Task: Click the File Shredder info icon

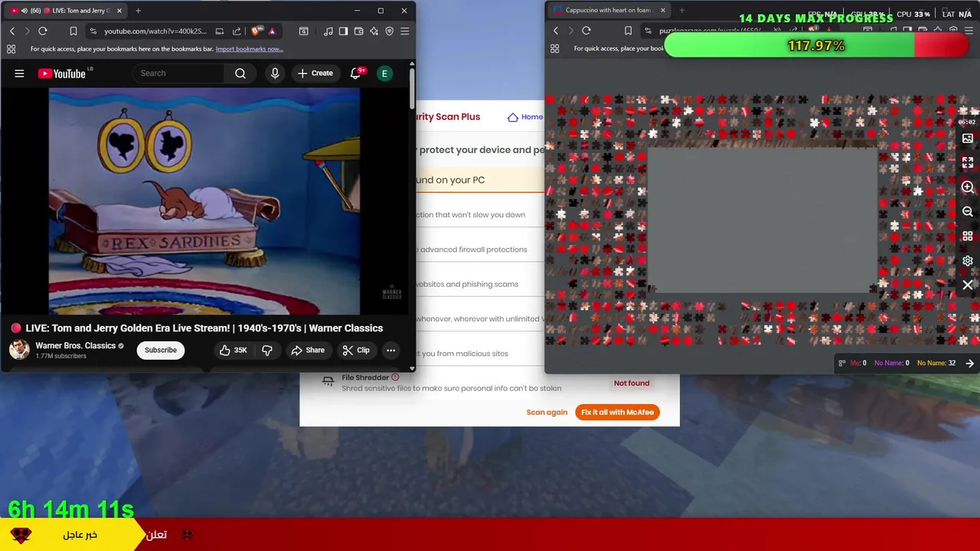Action: click(395, 377)
